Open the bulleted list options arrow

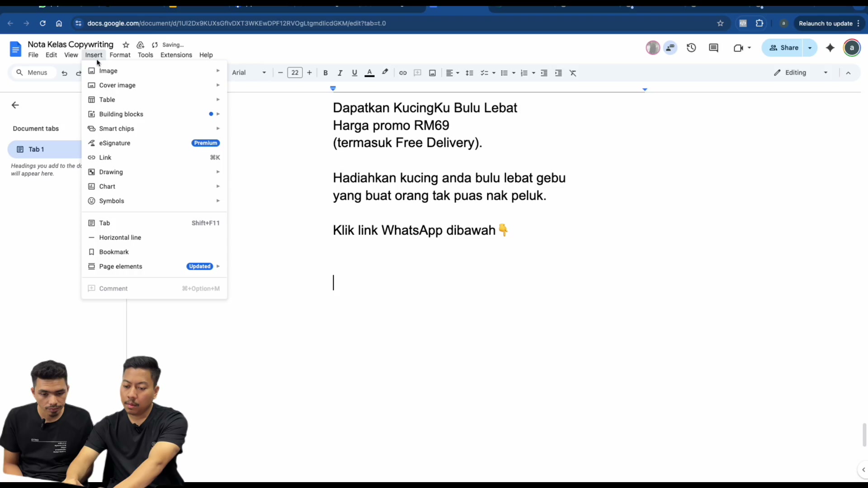[x=514, y=73]
